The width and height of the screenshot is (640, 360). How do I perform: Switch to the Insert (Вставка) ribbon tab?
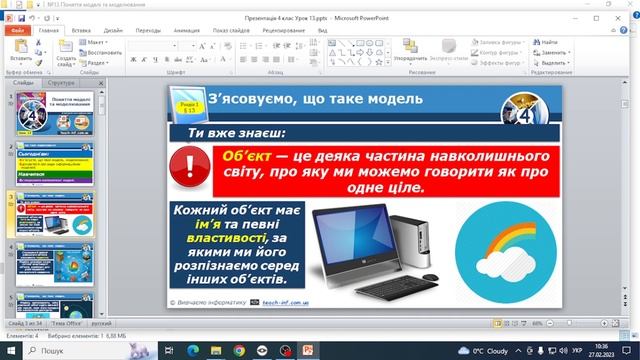tap(81, 30)
